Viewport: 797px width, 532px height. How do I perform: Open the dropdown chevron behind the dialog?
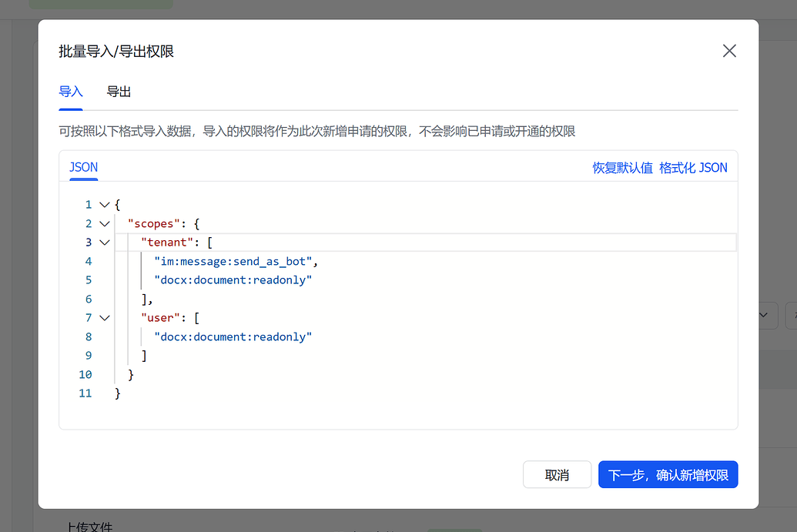point(763,316)
